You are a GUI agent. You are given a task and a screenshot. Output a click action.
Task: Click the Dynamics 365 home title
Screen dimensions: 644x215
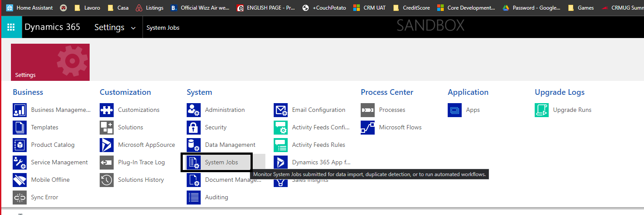point(52,27)
